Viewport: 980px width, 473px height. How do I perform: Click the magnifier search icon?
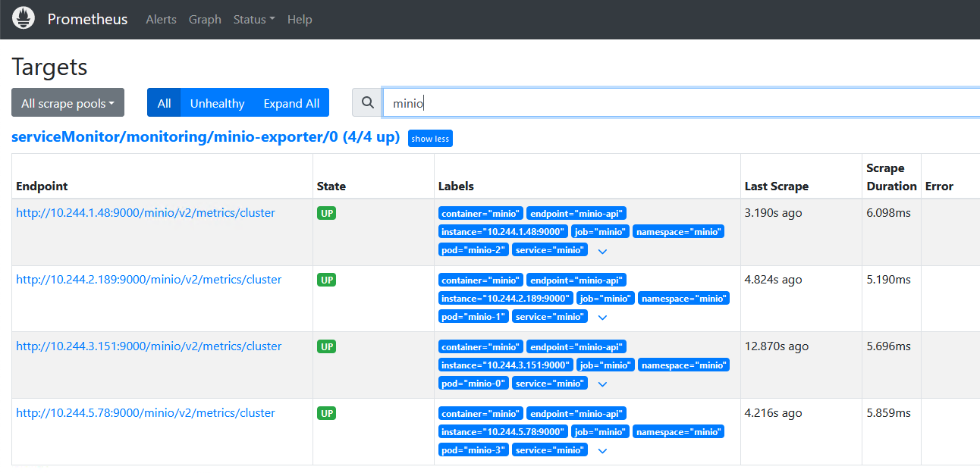(x=368, y=103)
